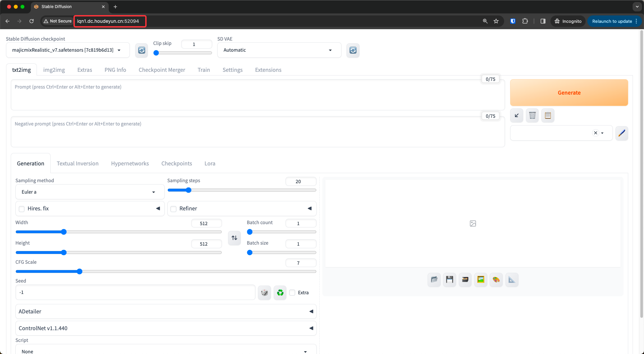Click the floppy disk save image icon
644x354 pixels.
pos(449,280)
